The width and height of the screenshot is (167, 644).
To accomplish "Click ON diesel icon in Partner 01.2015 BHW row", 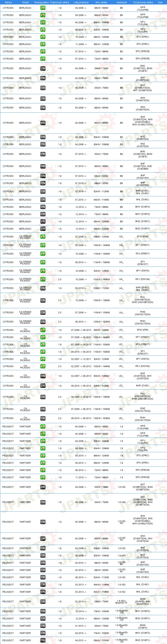I will point(43,626).
